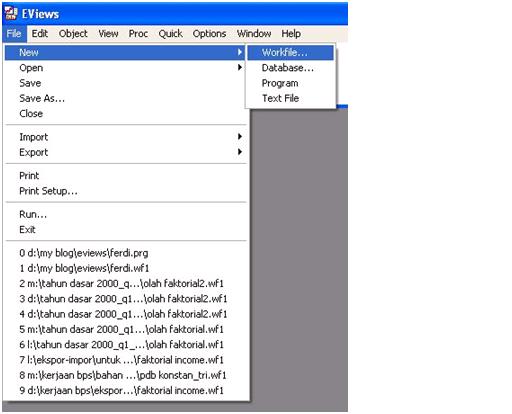Open the View menu
The image size is (512, 414).
(x=108, y=34)
